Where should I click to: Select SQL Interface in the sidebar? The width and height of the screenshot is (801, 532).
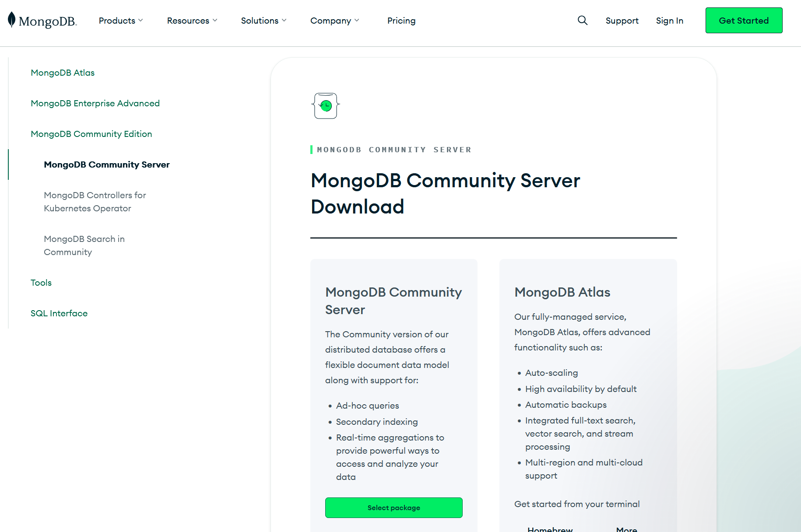pos(59,313)
